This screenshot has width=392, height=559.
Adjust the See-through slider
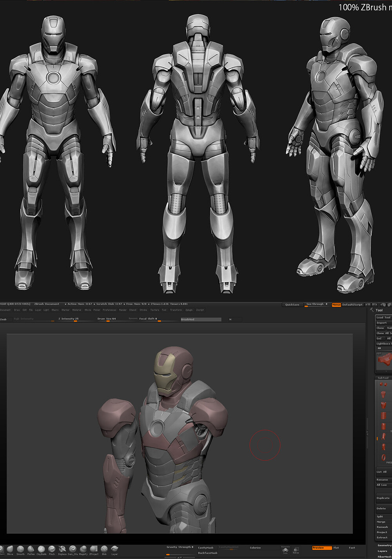(x=317, y=305)
